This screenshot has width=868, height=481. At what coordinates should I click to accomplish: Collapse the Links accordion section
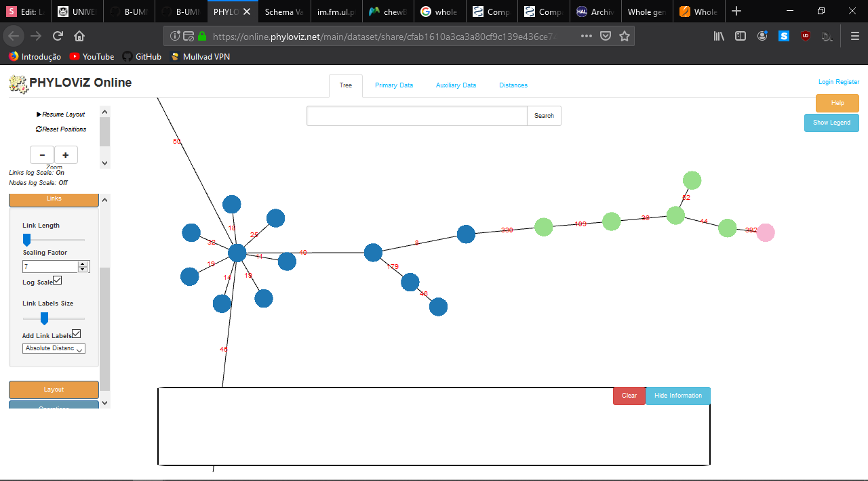pyautogui.click(x=54, y=199)
